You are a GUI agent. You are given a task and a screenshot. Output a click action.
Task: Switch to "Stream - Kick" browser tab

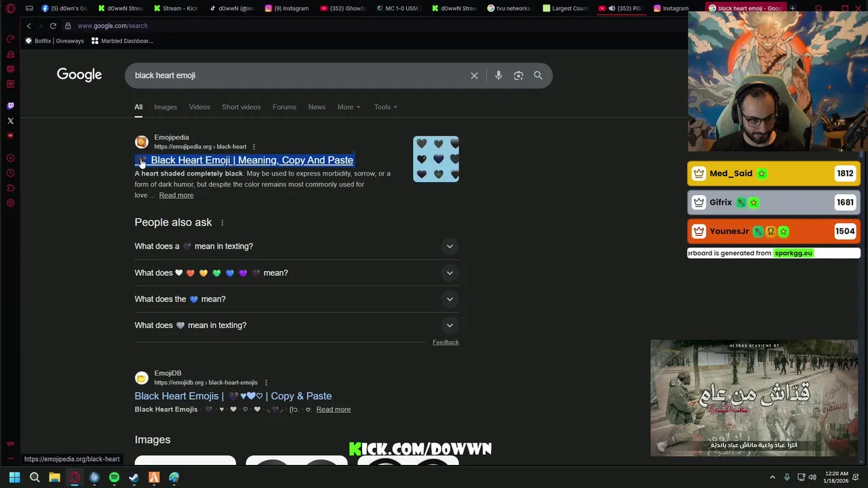coord(176,8)
